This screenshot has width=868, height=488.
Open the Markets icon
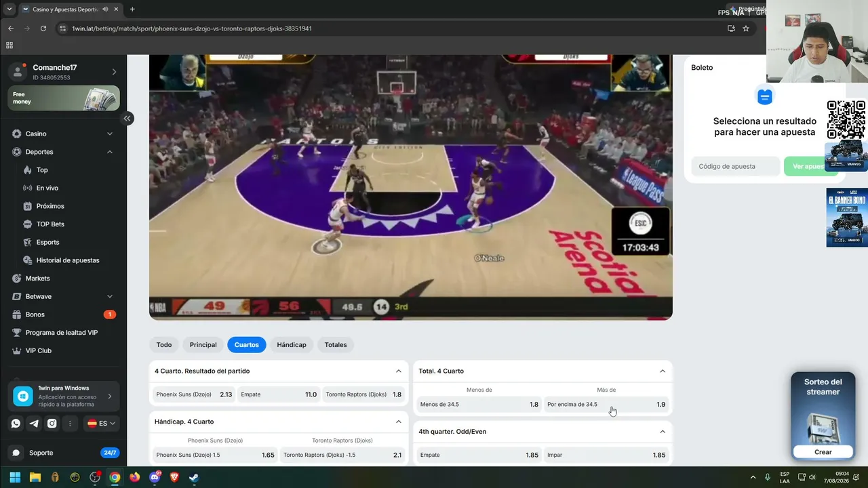(x=17, y=279)
